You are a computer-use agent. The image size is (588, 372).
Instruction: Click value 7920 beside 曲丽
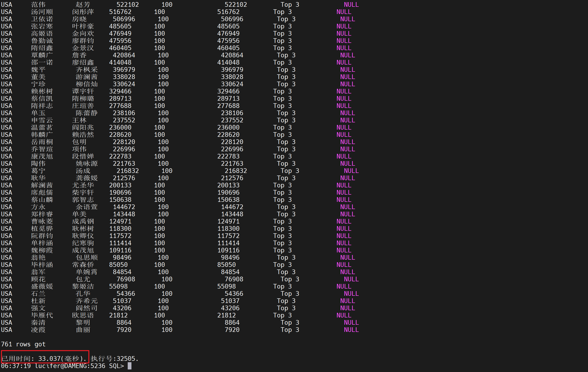[x=124, y=330]
